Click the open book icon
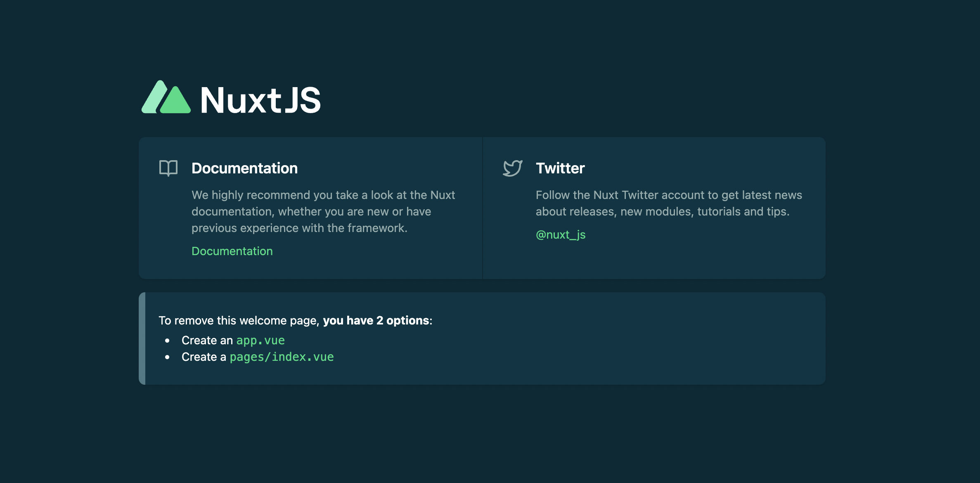 coord(168,168)
